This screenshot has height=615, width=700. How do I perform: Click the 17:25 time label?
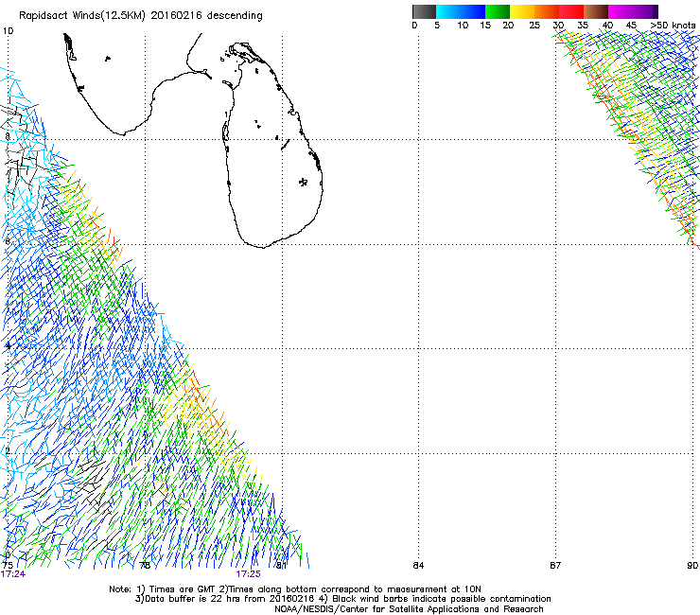(x=248, y=574)
